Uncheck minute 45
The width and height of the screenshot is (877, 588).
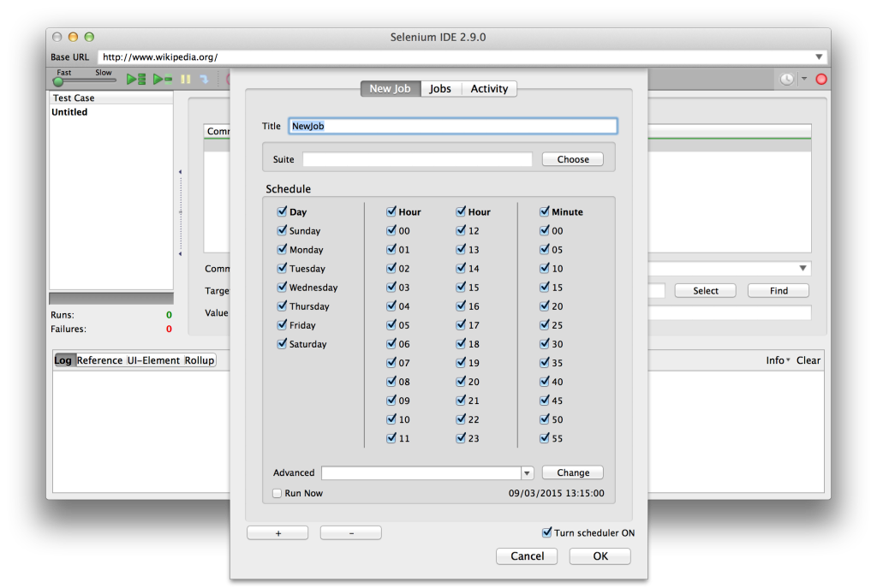pos(544,401)
